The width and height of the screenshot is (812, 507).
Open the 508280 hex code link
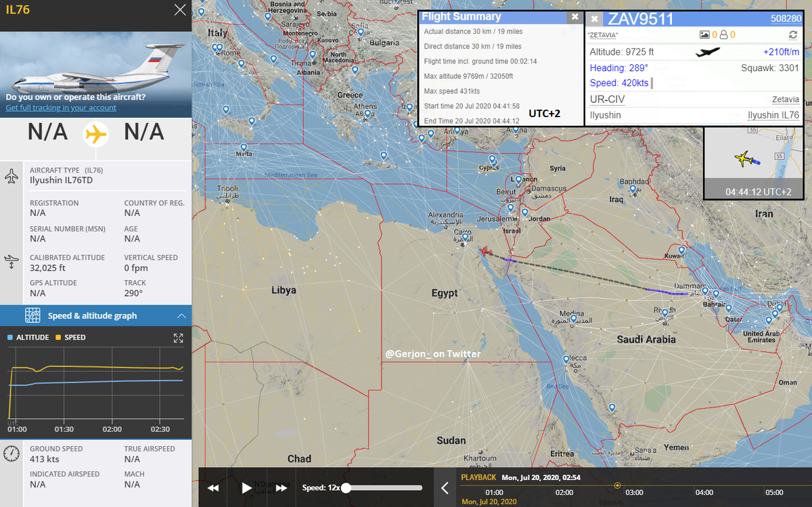pos(784,20)
